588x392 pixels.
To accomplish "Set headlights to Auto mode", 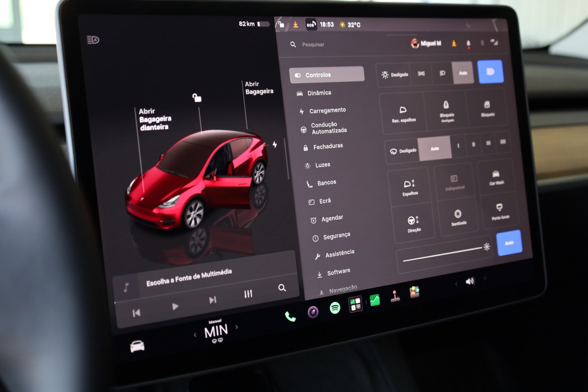I will coord(463,73).
